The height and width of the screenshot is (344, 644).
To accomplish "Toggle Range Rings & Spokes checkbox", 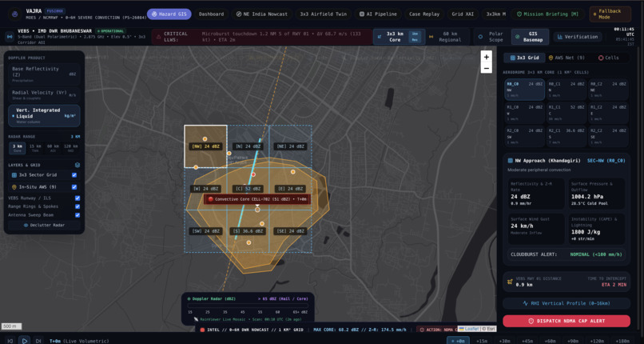I will [78, 206].
